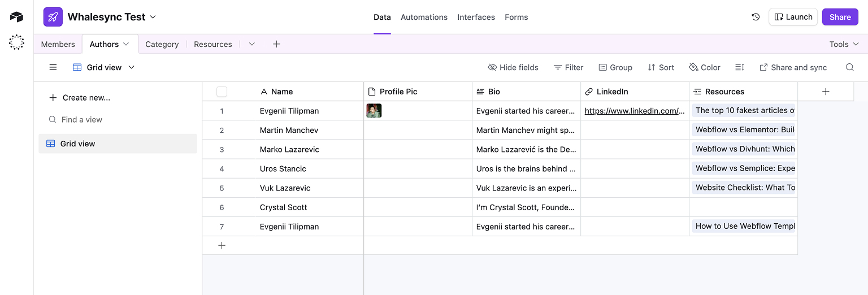
Task: Expand the Tools dropdown
Action: (x=844, y=44)
